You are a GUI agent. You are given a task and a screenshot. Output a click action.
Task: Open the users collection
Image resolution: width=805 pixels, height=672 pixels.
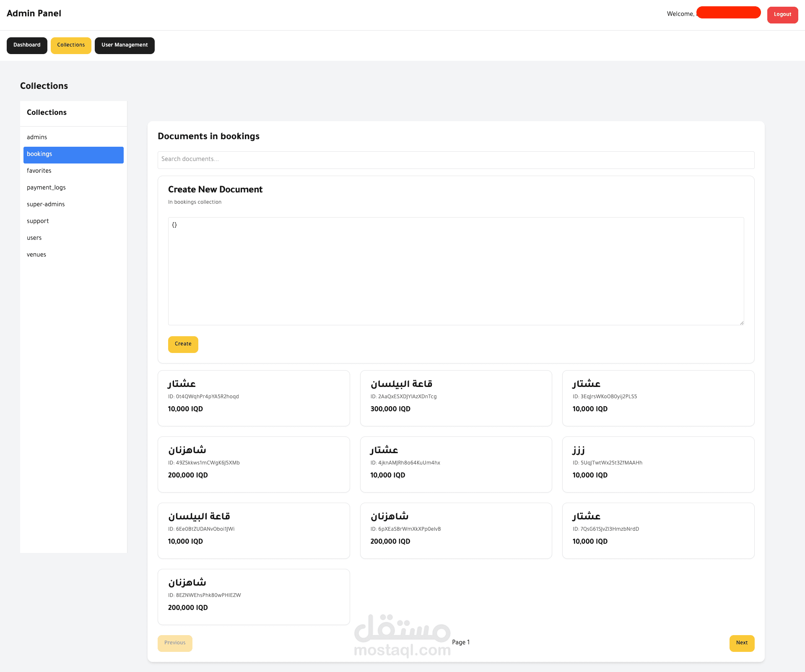(x=34, y=238)
